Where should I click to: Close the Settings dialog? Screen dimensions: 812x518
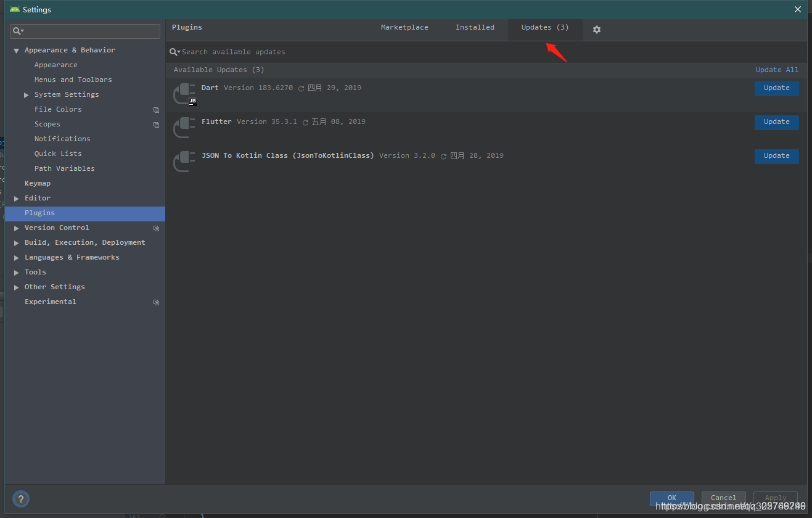coord(797,9)
